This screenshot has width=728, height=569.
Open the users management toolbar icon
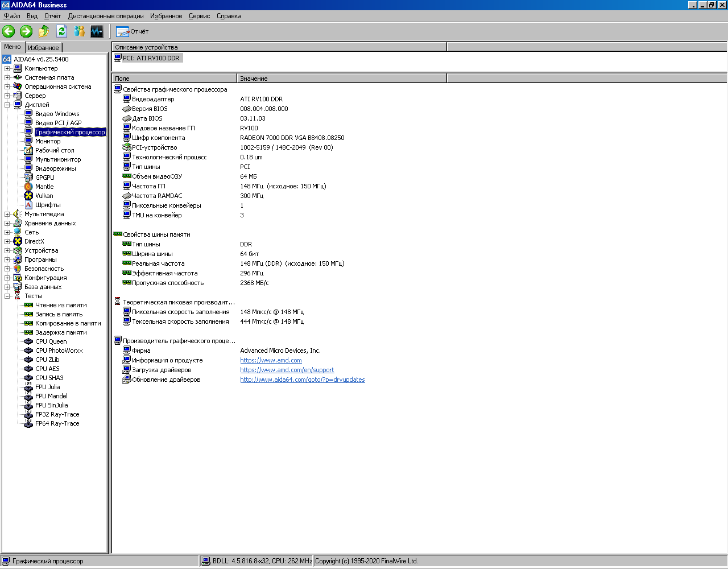[79, 31]
